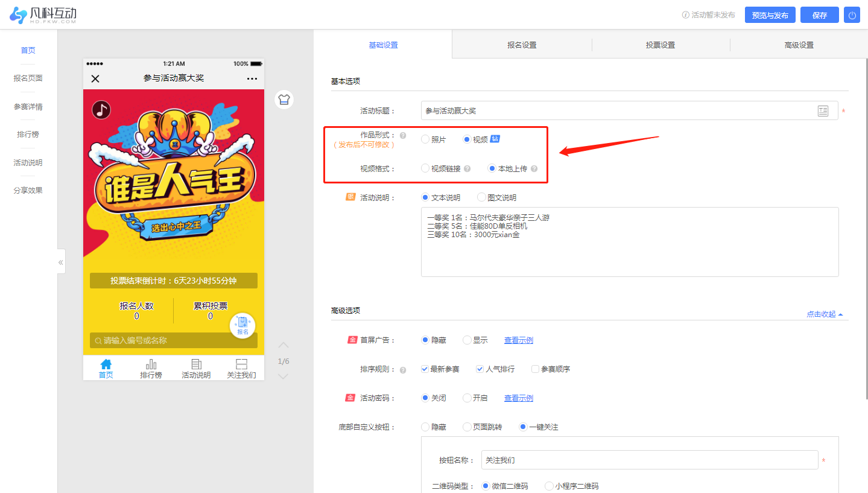Viewport: 868px width, 493px height.
Task: Open 活动说明 in left sidebar
Action: 28,163
